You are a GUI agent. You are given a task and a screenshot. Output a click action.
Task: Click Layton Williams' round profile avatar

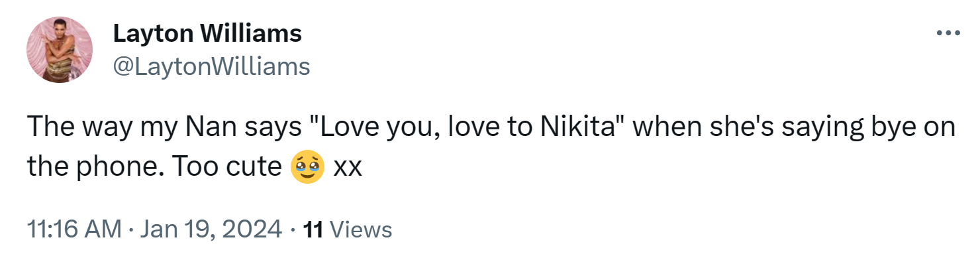click(60, 50)
